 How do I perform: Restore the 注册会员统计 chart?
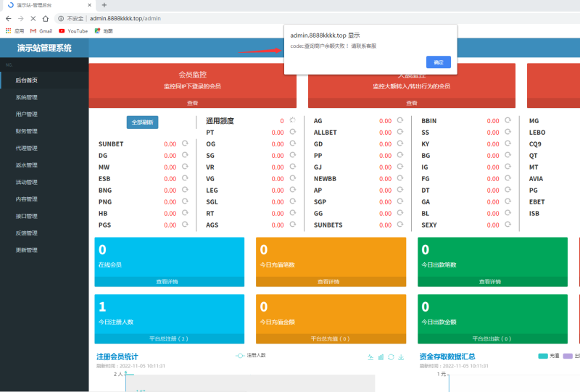(391, 357)
